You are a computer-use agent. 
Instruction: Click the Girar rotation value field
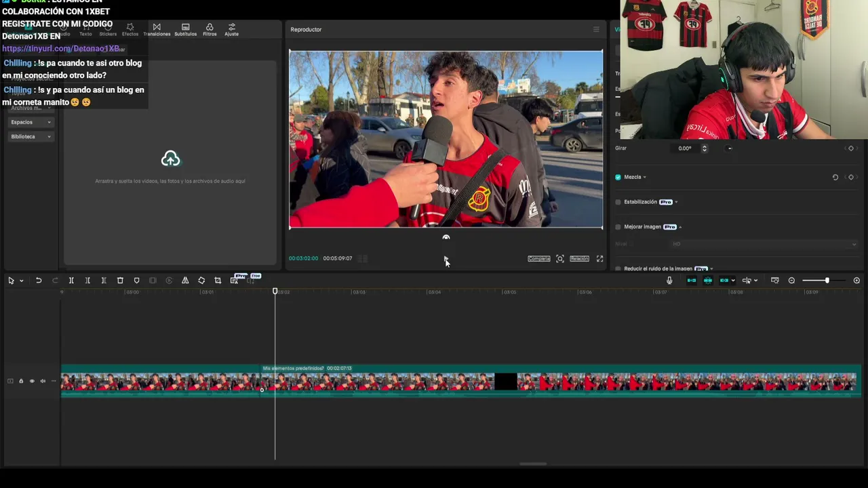click(686, 148)
